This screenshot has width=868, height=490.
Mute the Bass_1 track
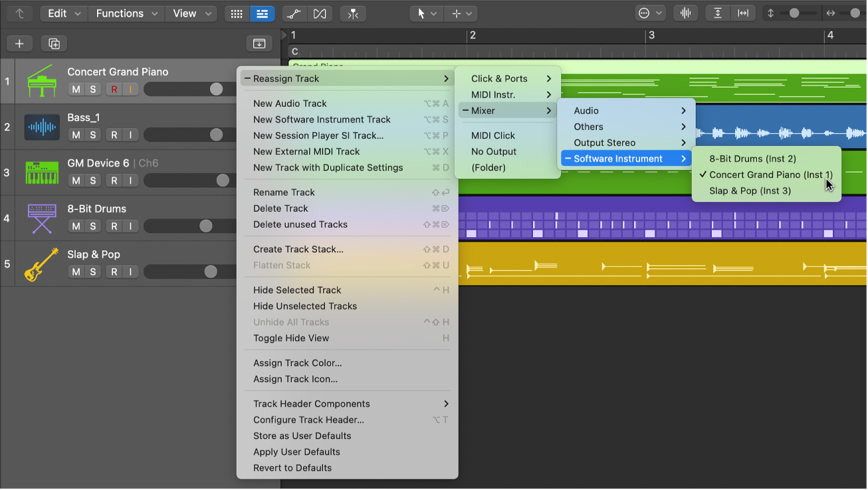[x=76, y=135]
